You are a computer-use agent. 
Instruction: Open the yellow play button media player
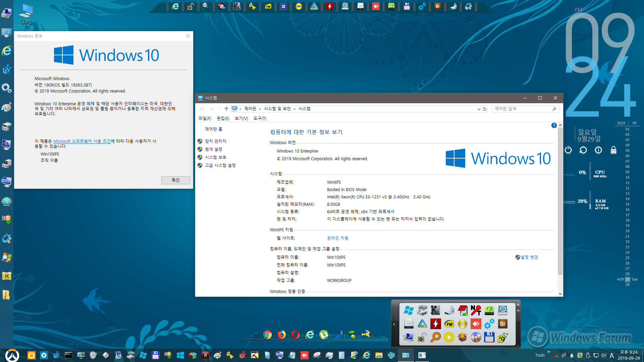pos(449,337)
